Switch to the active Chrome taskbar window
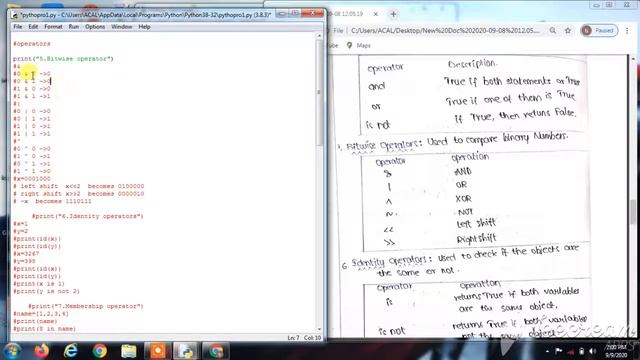The image size is (640, 360). point(216,351)
